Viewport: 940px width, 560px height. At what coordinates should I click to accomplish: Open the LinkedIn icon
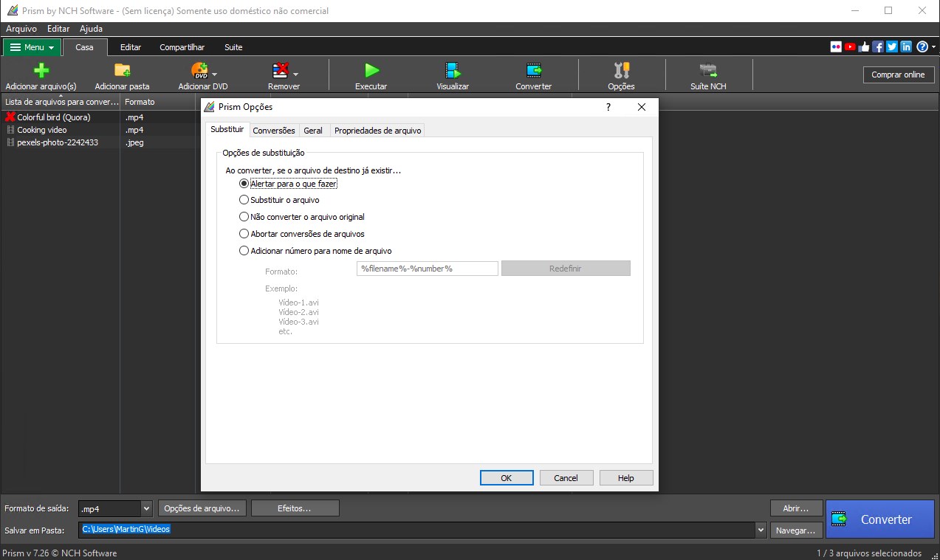click(906, 46)
